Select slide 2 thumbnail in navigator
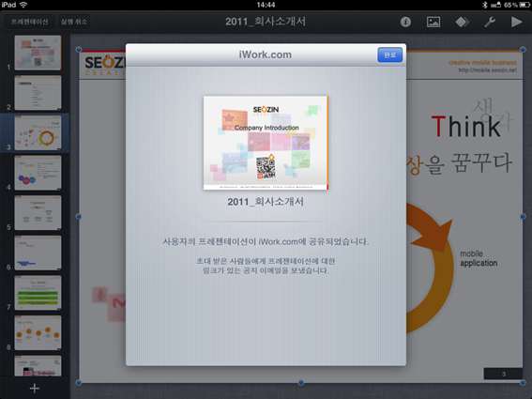This screenshot has height=399, width=532. (38, 93)
